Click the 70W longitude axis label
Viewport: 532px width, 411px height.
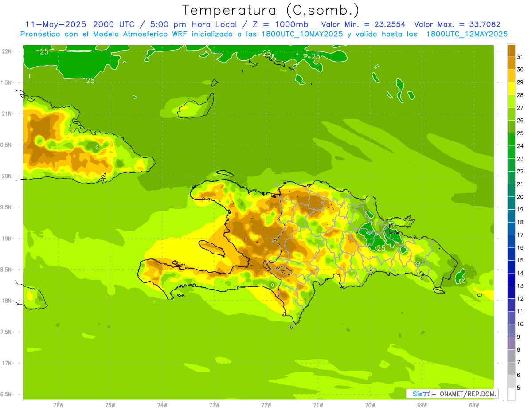point(370,405)
